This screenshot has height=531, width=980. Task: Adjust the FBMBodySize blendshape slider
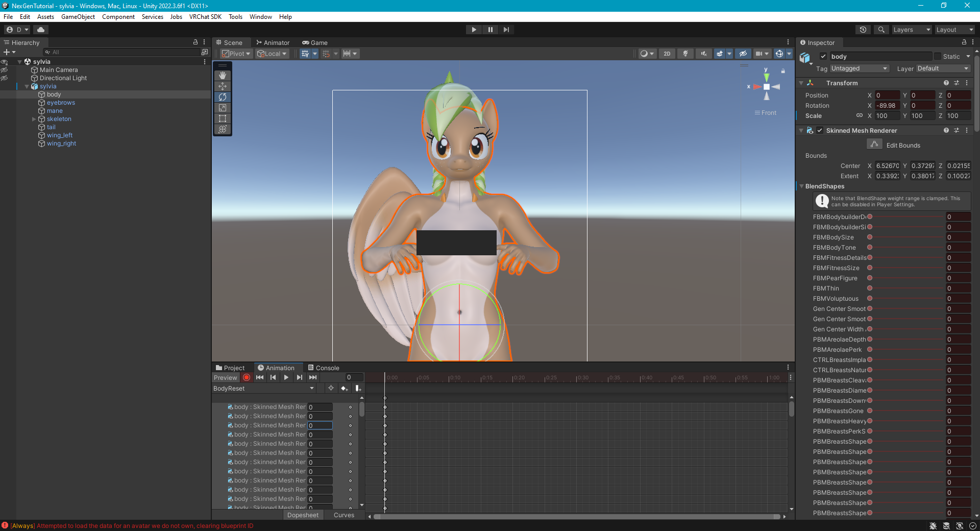(x=906, y=237)
